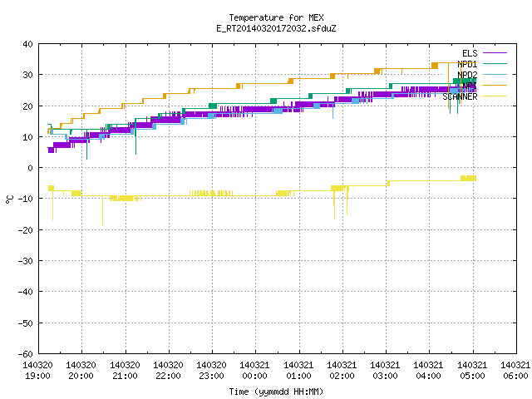Screen dimensions: 532x399
Task: Click the x-axis tick label 140321 01:00
Action: pos(298,371)
